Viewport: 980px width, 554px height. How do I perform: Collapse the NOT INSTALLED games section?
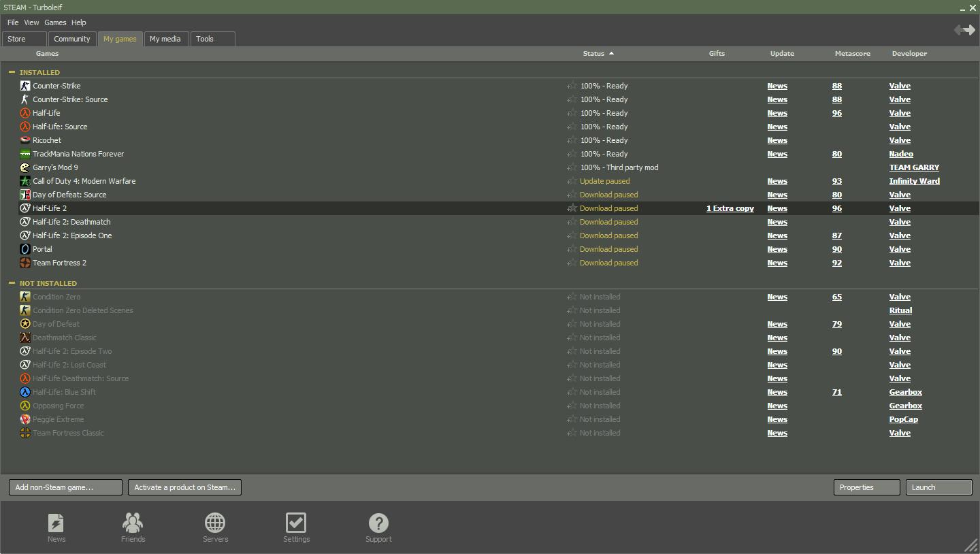12,282
